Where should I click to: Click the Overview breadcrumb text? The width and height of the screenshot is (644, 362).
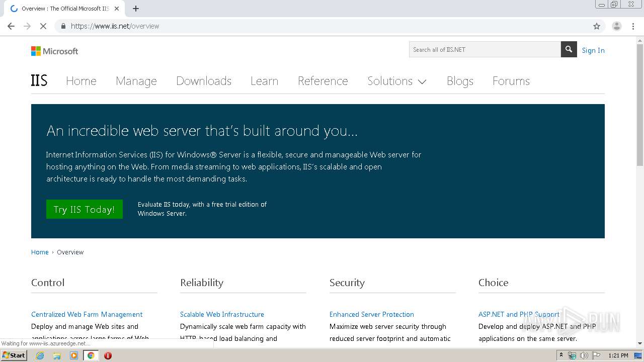70,252
